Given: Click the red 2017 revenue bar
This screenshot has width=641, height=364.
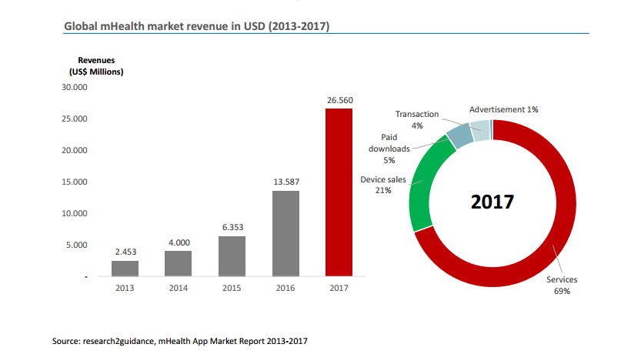Looking at the screenshot, I should 339,192.
